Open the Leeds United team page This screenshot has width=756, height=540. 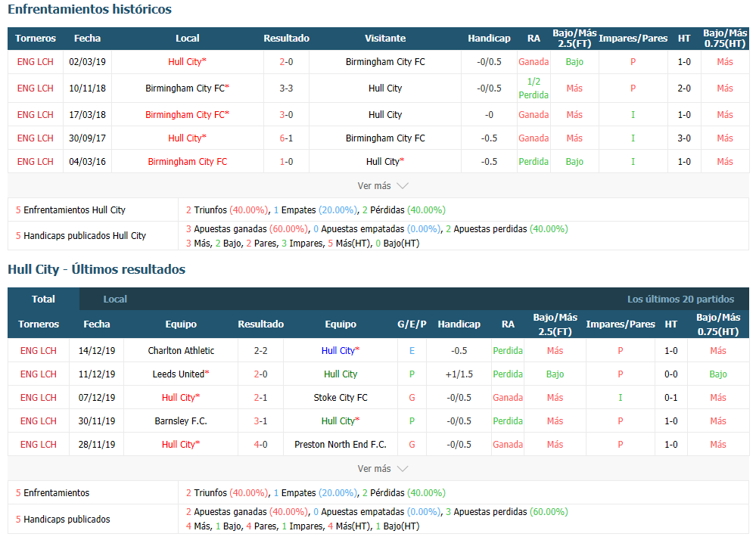pyautogui.click(x=178, y=374)
